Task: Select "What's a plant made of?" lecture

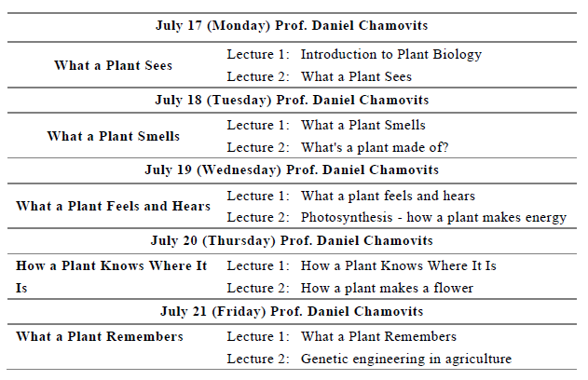Action: (x=375, y=147)
